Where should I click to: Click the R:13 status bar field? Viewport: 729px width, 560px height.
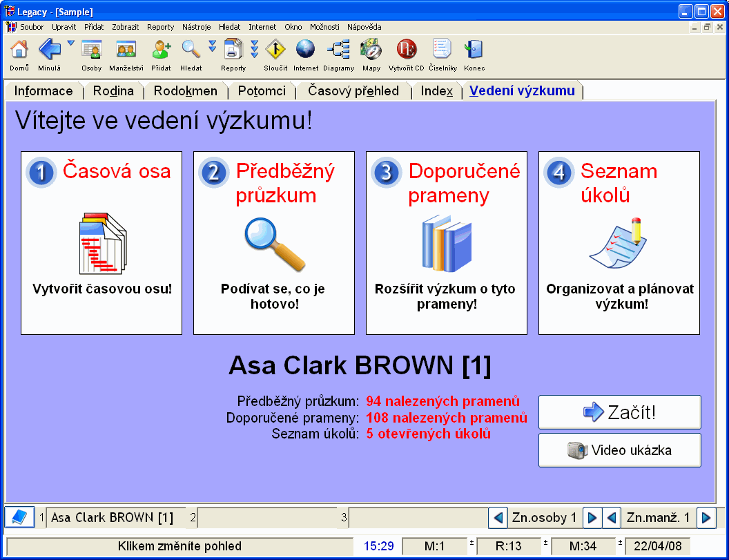(509, 546)
